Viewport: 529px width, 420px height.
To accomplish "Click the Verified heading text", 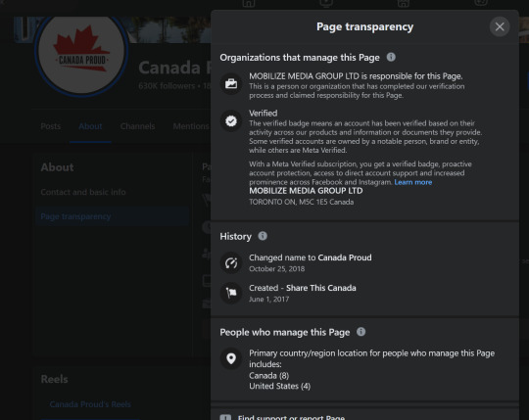I will pyautogui.click(x=264, y=113).
